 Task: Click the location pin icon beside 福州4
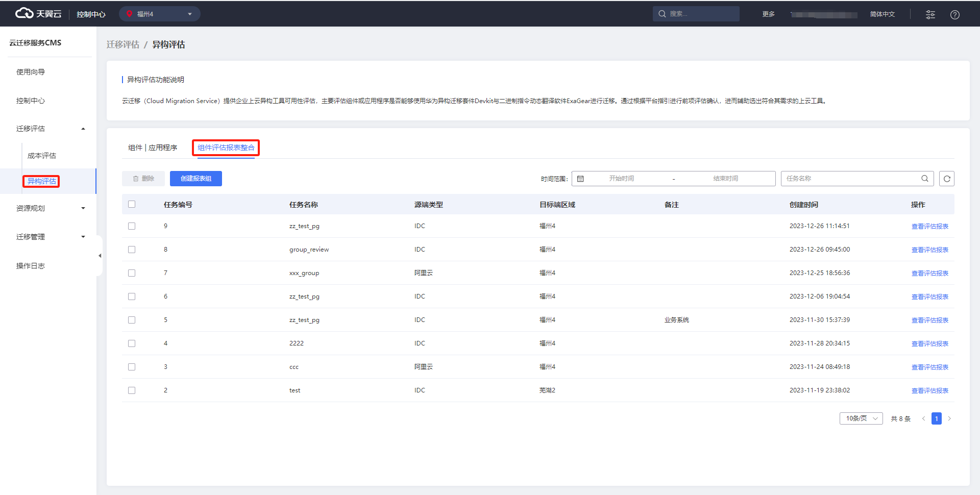point(129,14)
